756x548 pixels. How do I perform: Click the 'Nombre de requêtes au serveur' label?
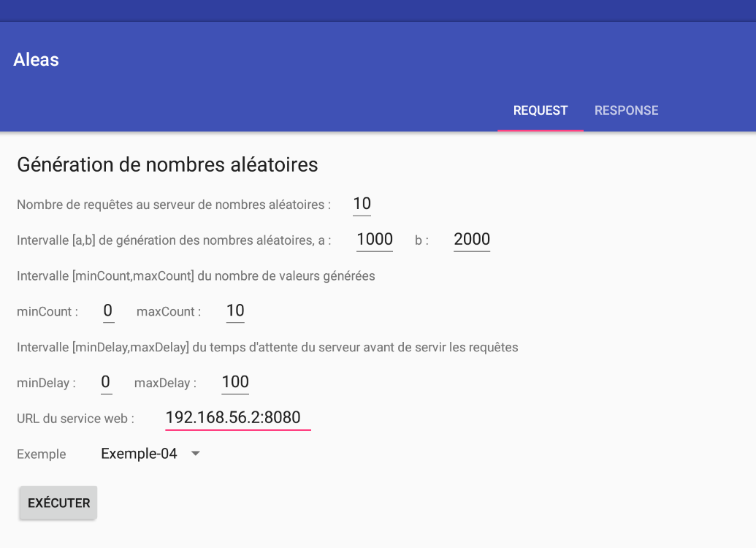click(173, 205)
